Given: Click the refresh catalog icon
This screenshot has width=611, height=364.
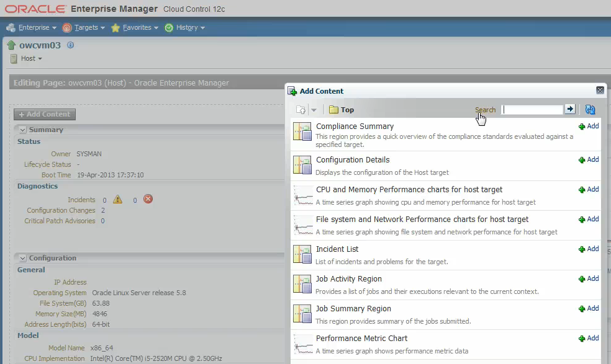Looking at the screenshot, I should (591, 110).
